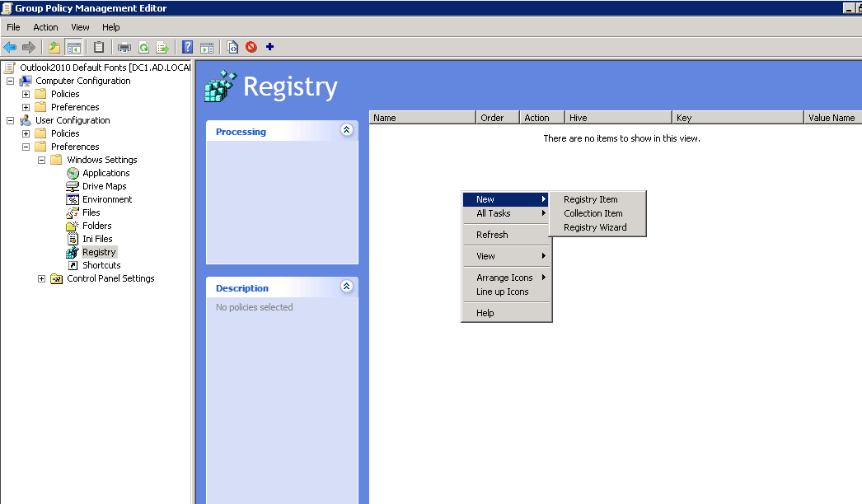Select the Ini Files tree label

97,239
